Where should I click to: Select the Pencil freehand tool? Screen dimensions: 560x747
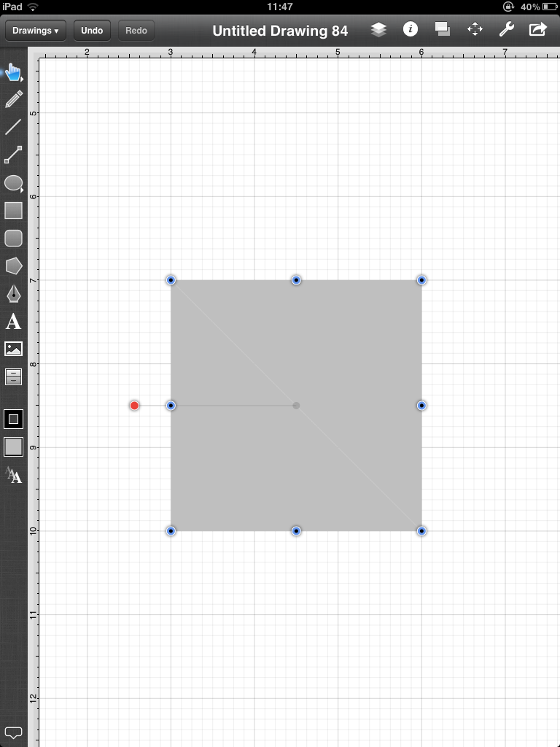point(13,99)
